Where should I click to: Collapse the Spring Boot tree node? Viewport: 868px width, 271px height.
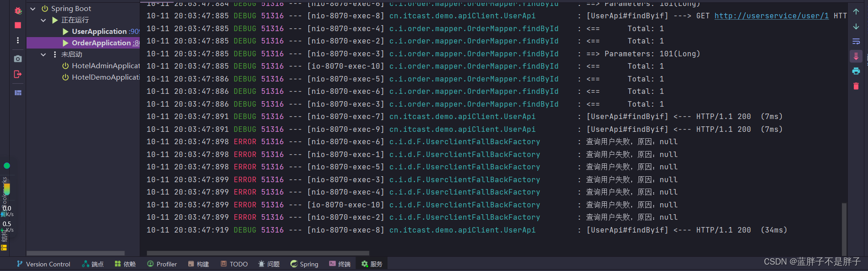[33, 9]
